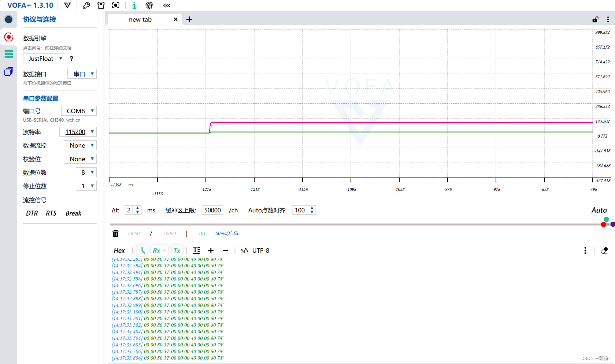Open the console three-dot options menu
This screenshot has width=615, height=364.
pyautogui.click(x=585, y=250)
